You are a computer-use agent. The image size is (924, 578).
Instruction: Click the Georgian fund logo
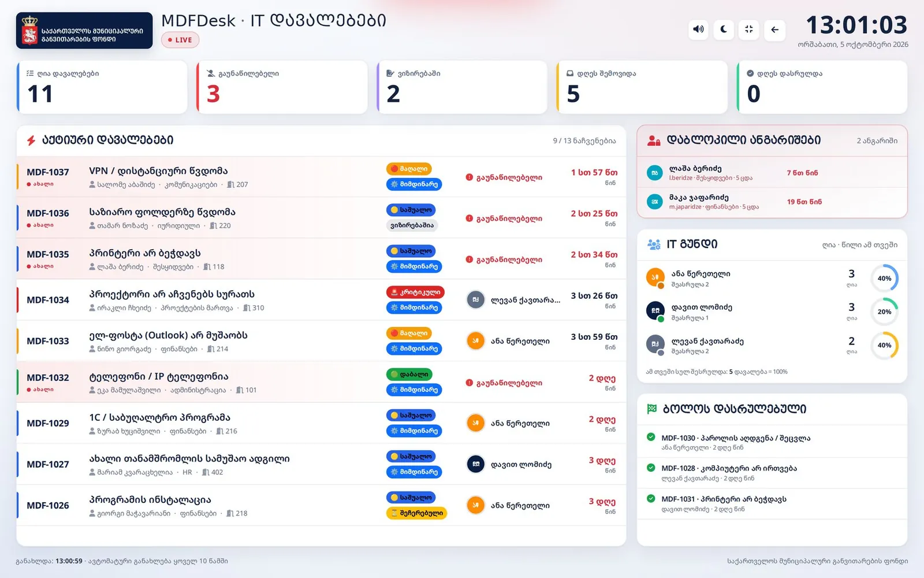[84, 31]
